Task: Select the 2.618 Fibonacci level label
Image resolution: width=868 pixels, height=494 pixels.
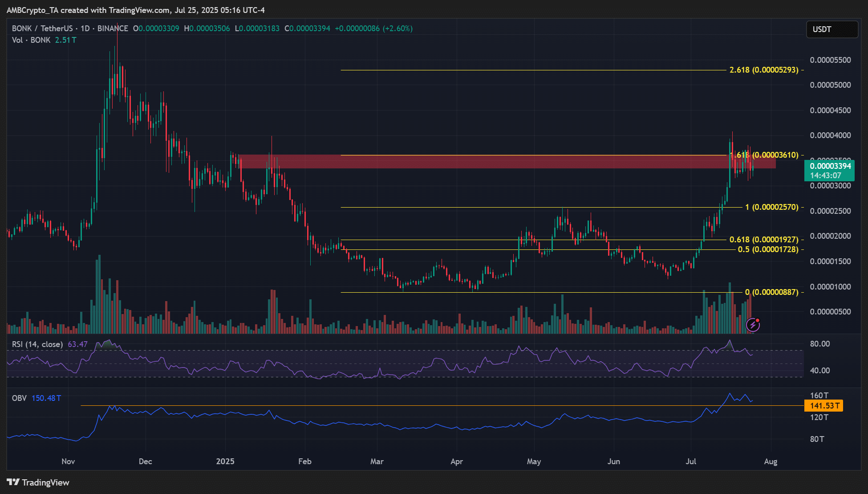Action: coord(764,70)
